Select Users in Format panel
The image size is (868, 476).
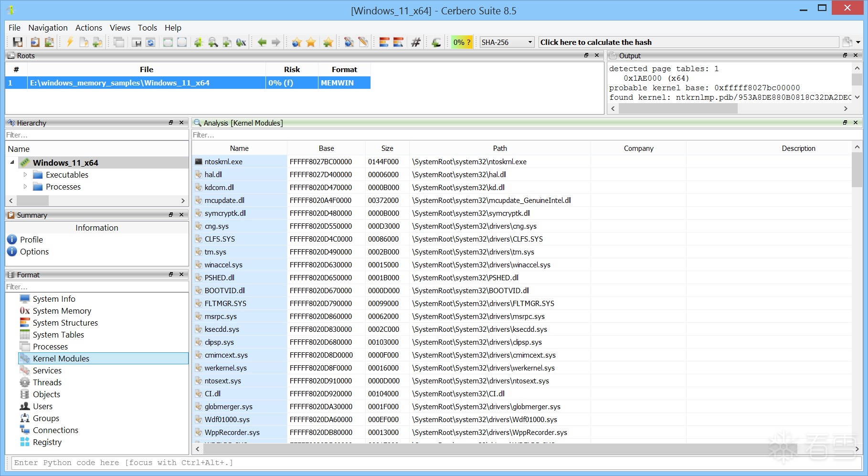pyautogui.click(x=42, y=406)
